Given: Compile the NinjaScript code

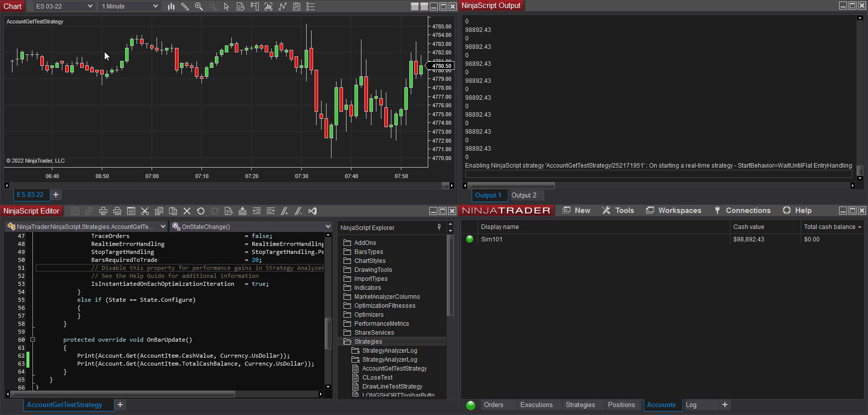Looking at the screenshot, I should click(243, 211).
